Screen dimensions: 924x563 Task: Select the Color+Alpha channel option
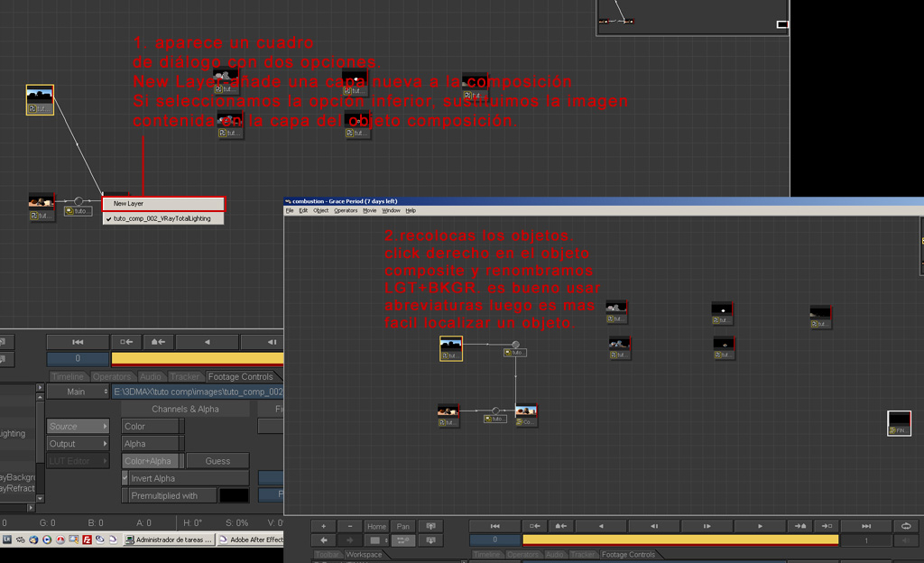152,461
